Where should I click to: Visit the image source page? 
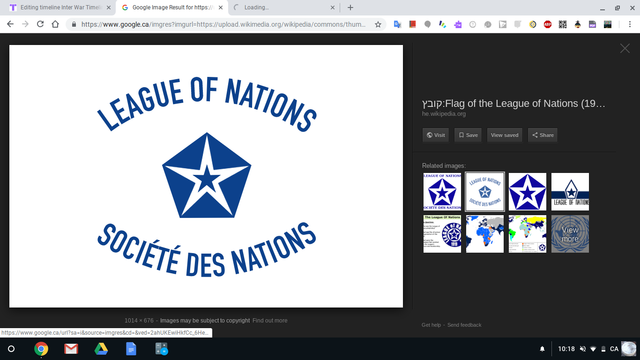(436, 135)
